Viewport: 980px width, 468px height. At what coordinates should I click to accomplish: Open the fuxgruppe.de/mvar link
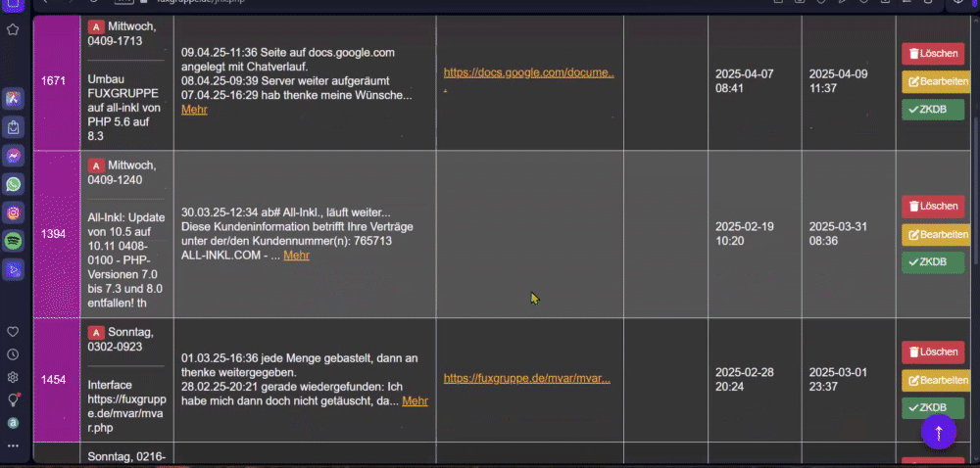[x=527, y=378]
